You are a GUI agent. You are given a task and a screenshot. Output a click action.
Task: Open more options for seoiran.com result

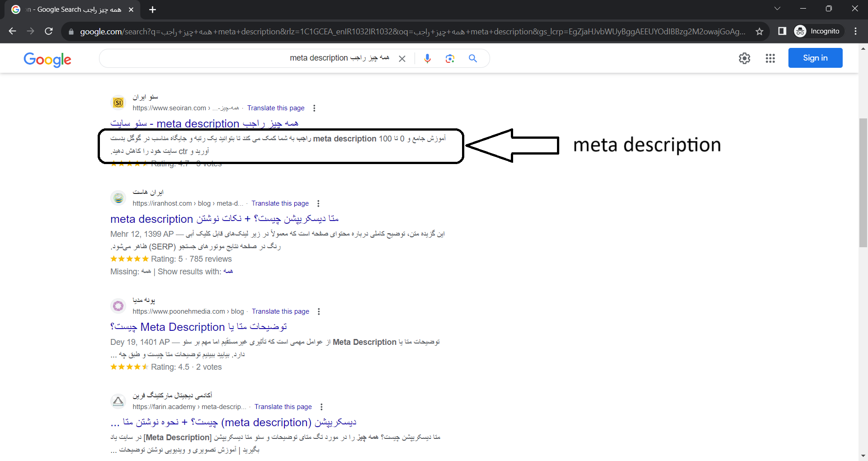tap(314, 108)
